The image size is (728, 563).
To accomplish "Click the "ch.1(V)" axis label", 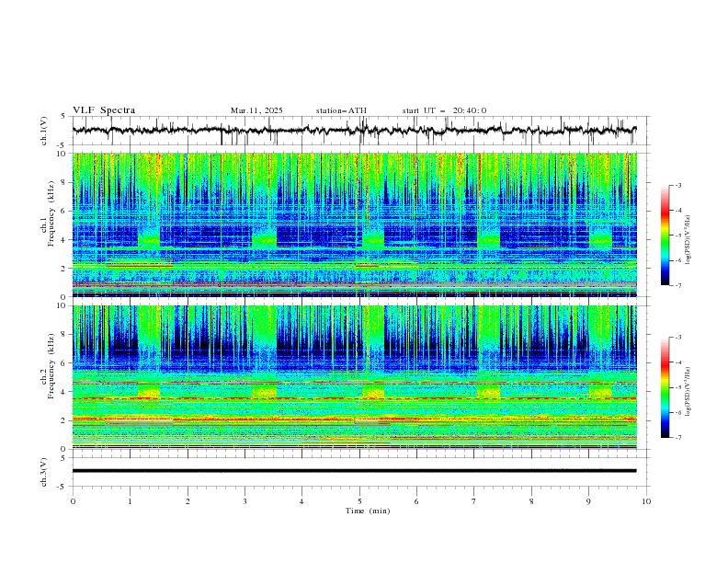I will tap(44, 131).
